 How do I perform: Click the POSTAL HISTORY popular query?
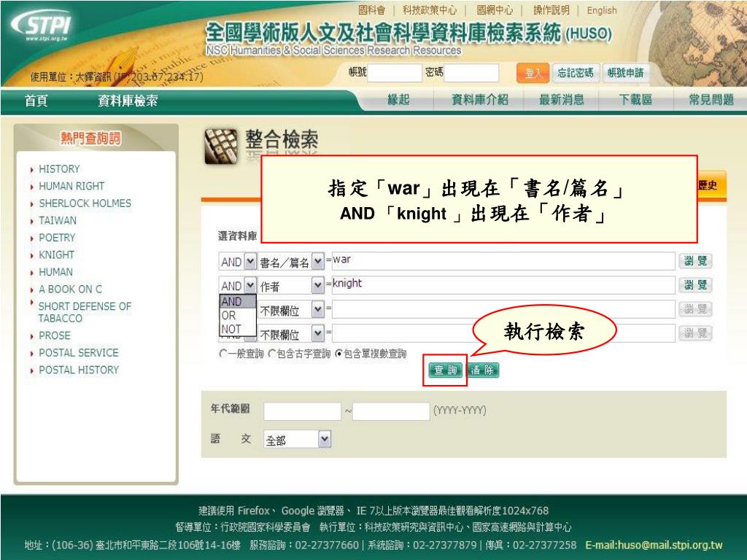click(x=79, y=370)
